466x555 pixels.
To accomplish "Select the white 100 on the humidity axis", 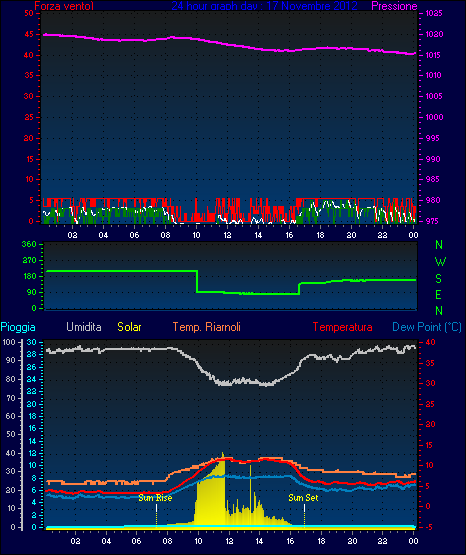I will [9, 342].
